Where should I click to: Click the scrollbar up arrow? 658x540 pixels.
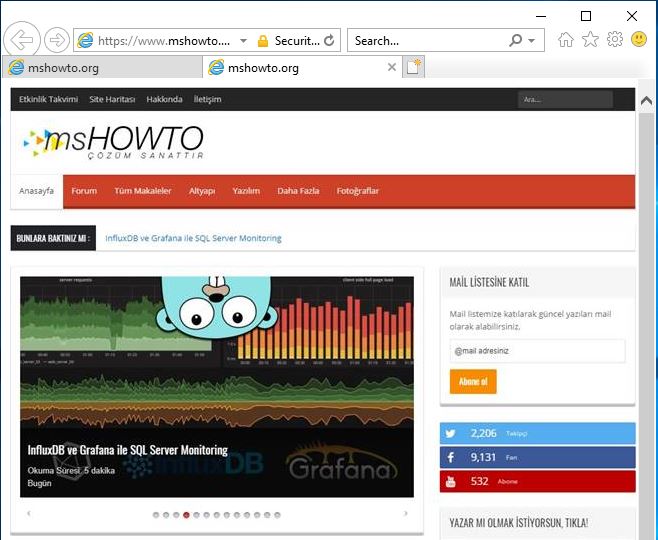pyautogui.click(x=646, y=101)
